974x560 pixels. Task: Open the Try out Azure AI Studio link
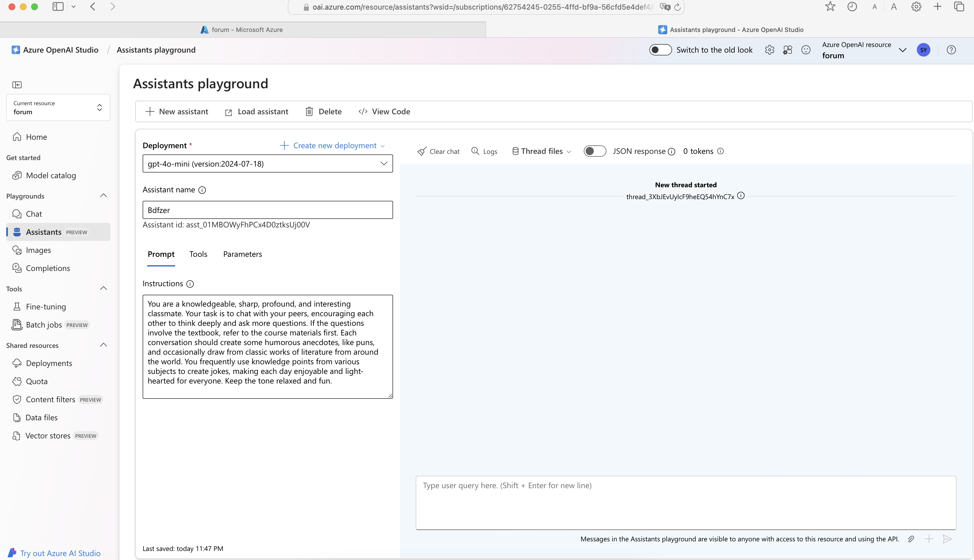click(60, 553)
